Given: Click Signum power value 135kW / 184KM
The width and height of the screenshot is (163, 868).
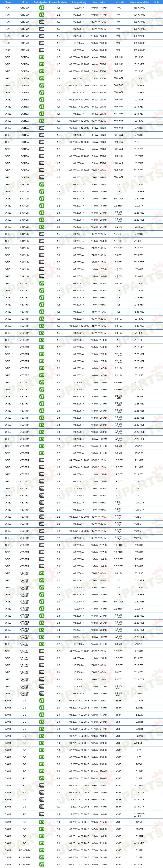Looking at the screenshot, I should click(99, 276).
